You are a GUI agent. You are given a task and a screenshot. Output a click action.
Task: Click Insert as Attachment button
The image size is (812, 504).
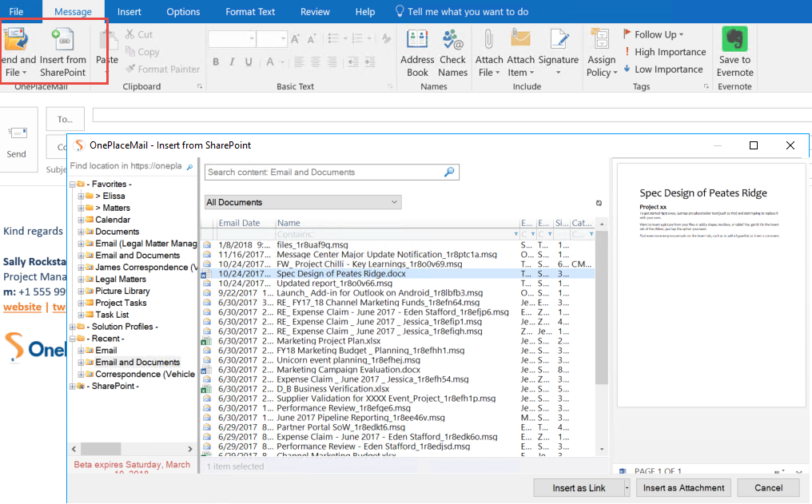(683, 488)
